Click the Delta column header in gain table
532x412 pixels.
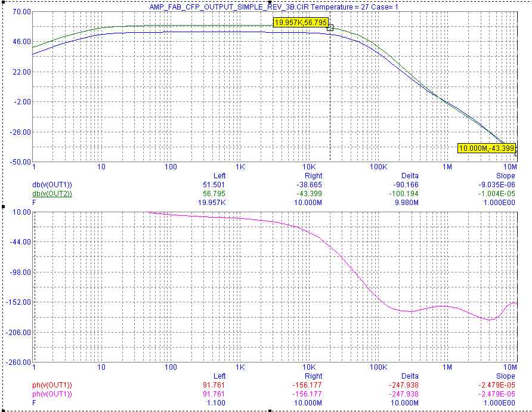(410, 176)
